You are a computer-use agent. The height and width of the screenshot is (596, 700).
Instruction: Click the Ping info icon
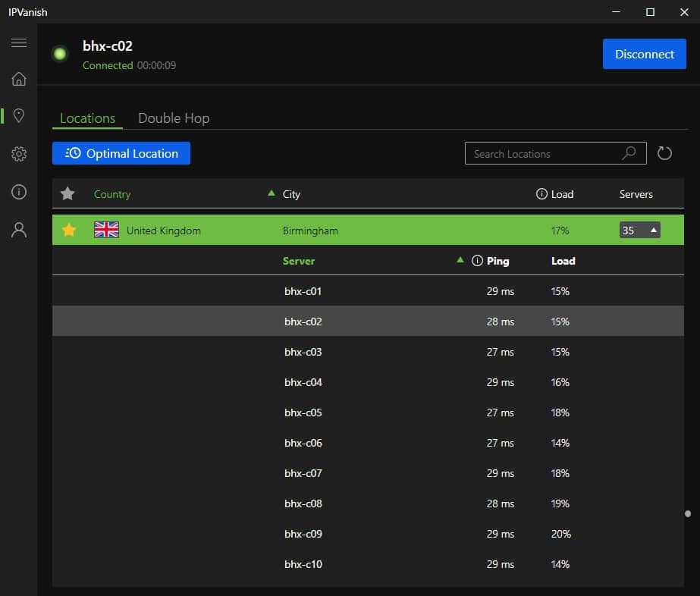click(x=477, y=261)
